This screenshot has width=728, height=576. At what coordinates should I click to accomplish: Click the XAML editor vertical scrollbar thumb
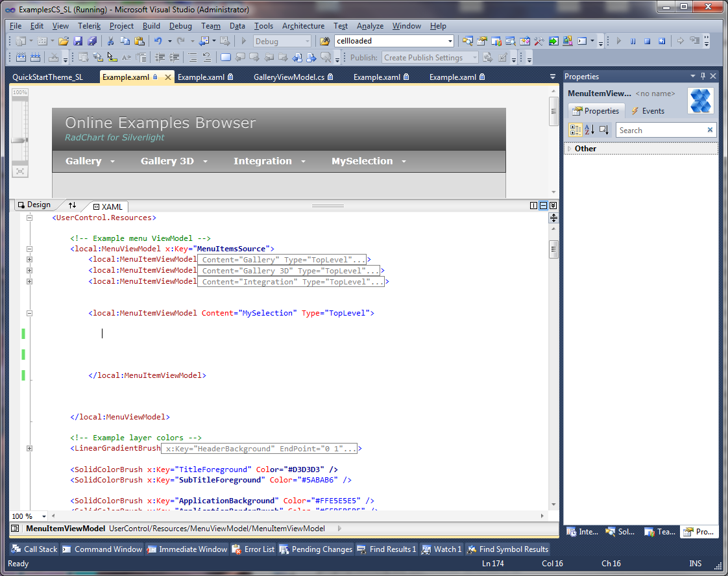click(553, 249)
